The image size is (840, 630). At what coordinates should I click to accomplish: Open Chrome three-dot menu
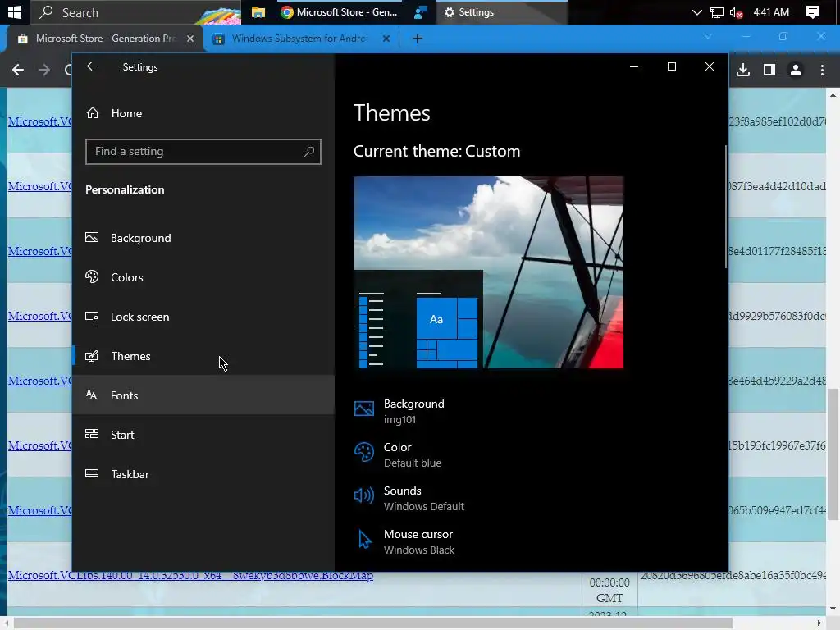(822, 70)
